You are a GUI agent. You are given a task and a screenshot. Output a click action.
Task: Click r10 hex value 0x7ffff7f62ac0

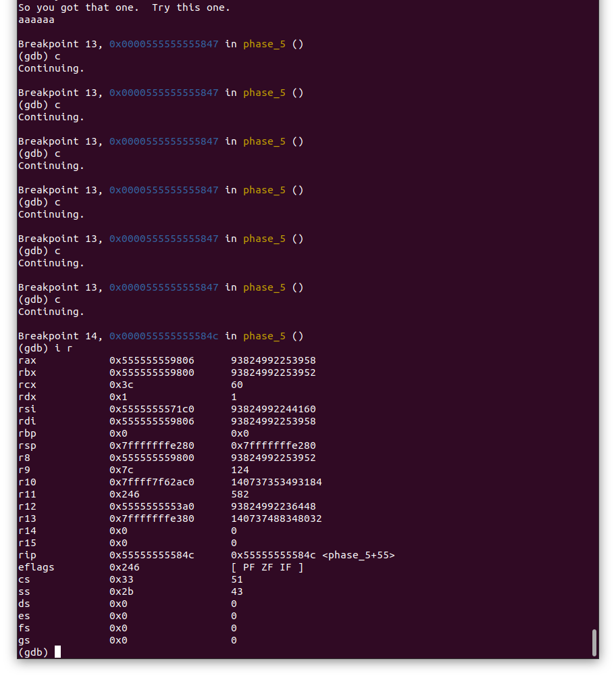coord(151,482)
